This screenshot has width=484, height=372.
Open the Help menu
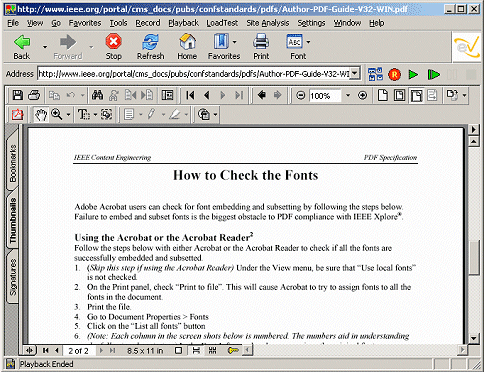click(x=377, y=23)
